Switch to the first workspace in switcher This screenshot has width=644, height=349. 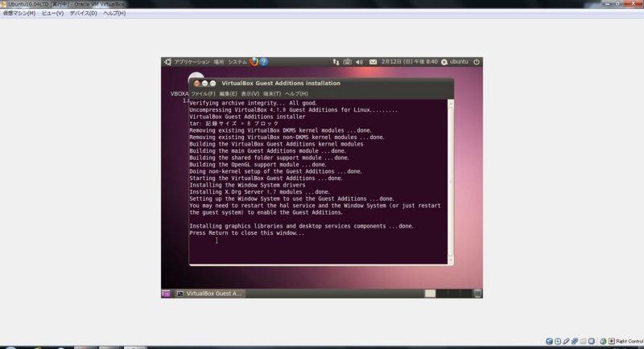[x=430, y=294]
